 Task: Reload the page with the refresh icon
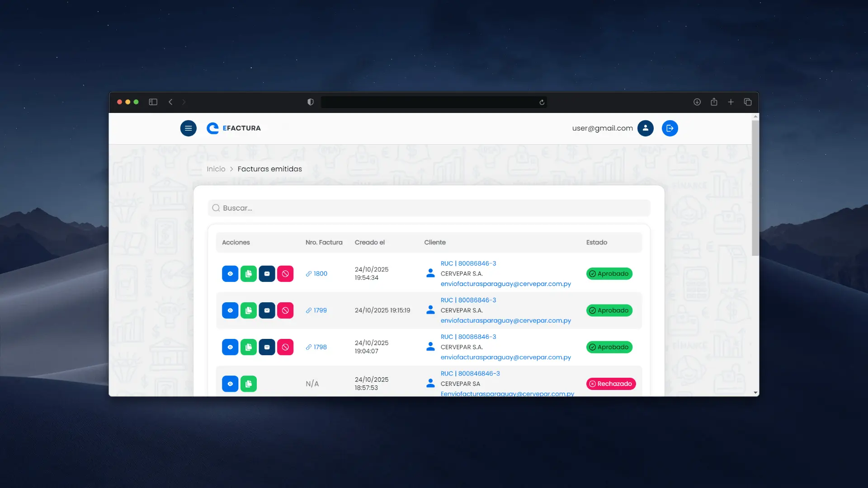[x=542, y=102]
